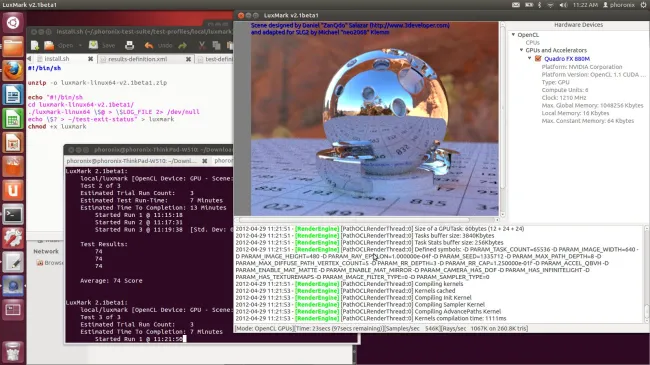Open the Ubuntu Dash home

click(13, 22)
